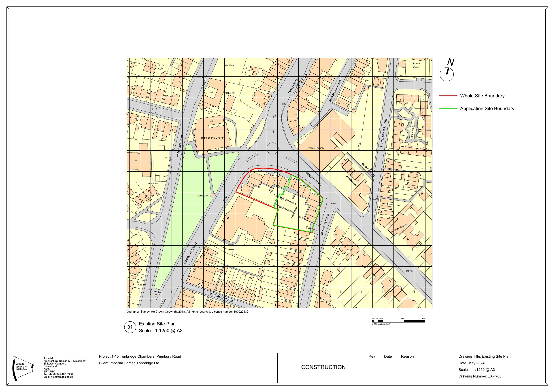The height and width of the screenshot is (392, 555).
Task: Click the red Whole Site Boundary legend line
Action: tap(448, 96)
